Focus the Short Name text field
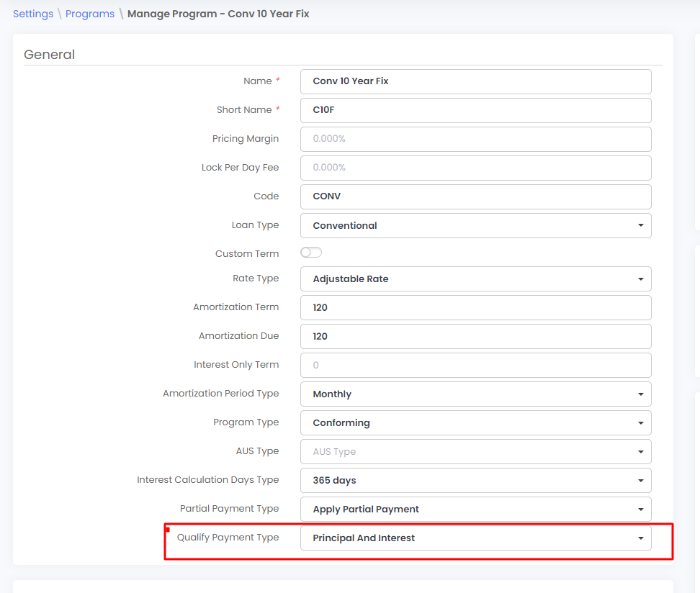 475,110
